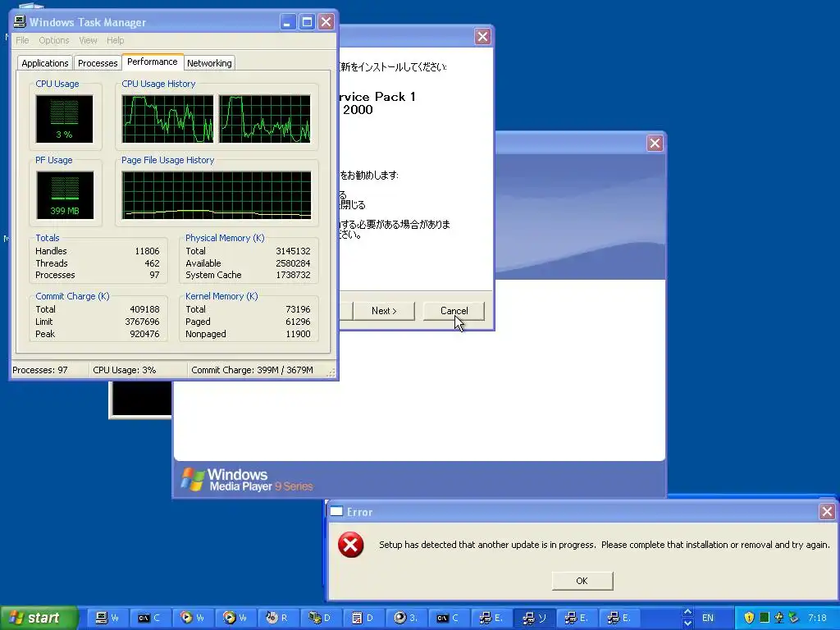Viewport: 840px width, 630px height.
Task: Click the EN language bar indicator
Action: coord(708,618)
